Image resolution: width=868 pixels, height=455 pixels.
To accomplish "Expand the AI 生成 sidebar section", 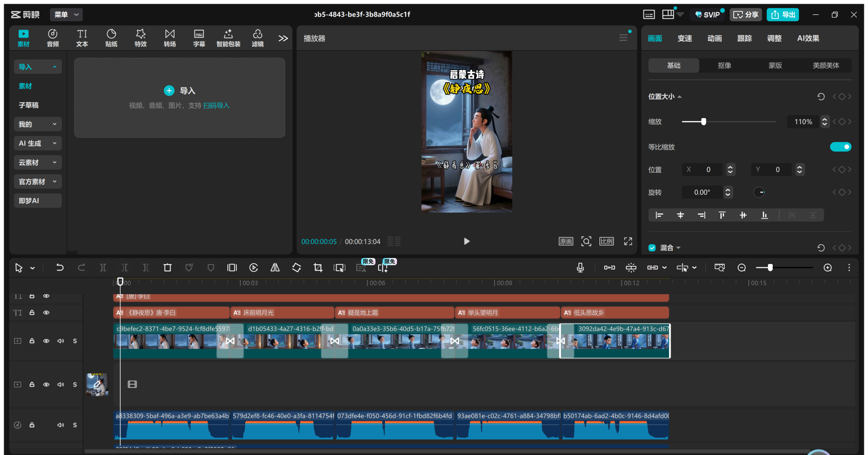I will click(x=38, y=143).
